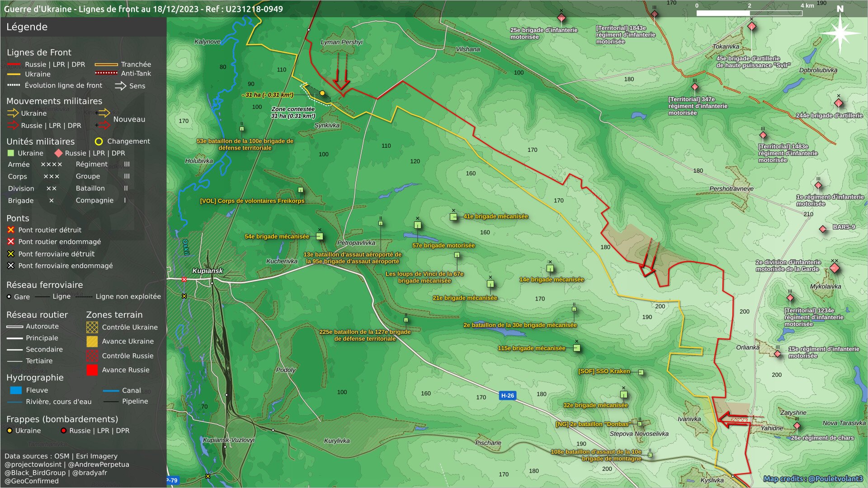Select the 54e brigade mécanisée green square

(x=320, y=236)
